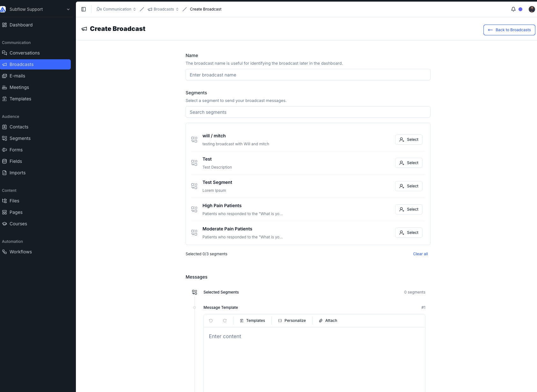Click the Selected Segments step icon
This screenshot has width=537, height=392.
click(195, 292)
